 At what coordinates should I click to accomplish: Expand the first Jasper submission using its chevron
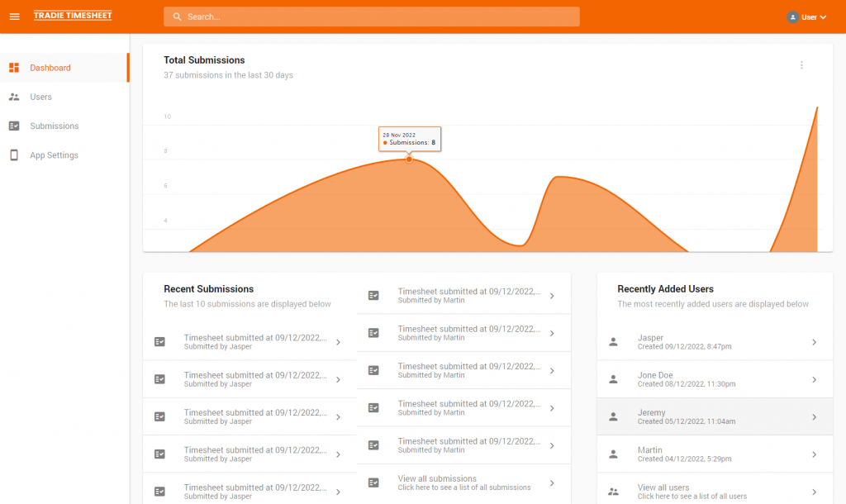[338, 341]
